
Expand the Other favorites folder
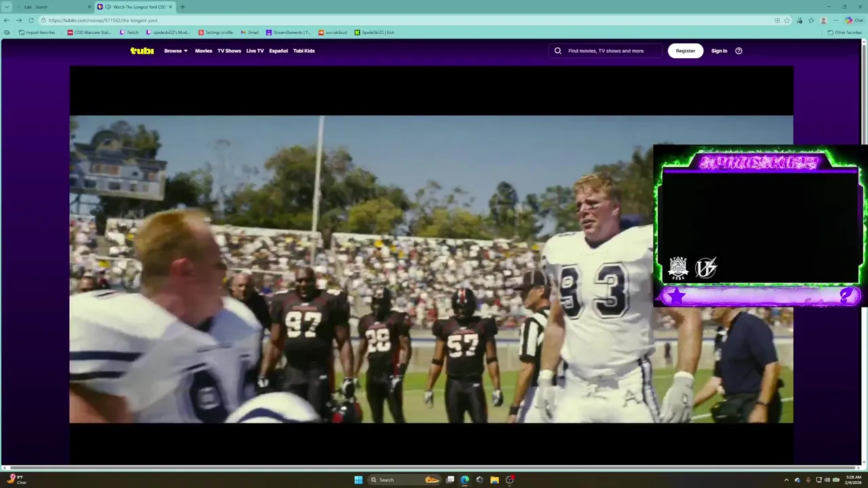tap(844, 33)
